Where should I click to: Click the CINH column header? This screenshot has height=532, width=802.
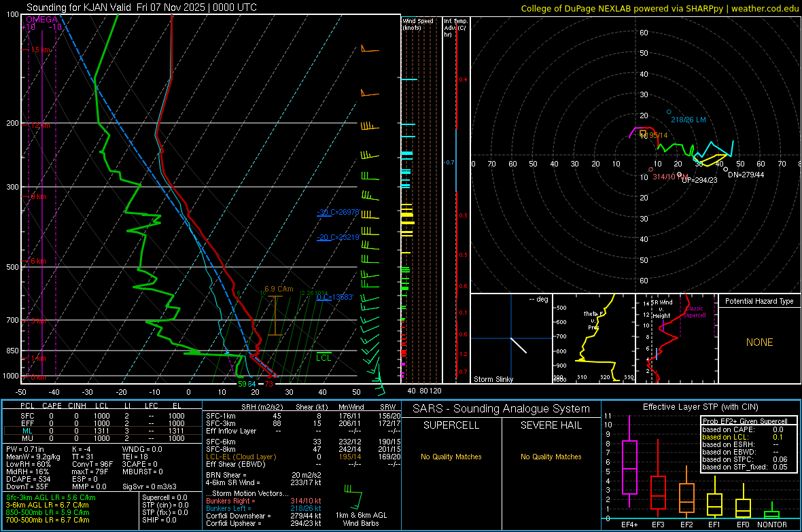coord(77,406)
